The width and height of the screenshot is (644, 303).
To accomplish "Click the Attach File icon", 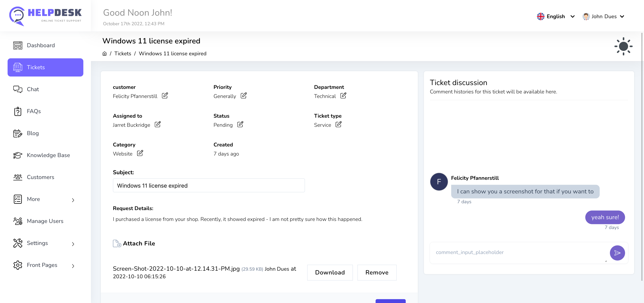I will pos(117,243).
